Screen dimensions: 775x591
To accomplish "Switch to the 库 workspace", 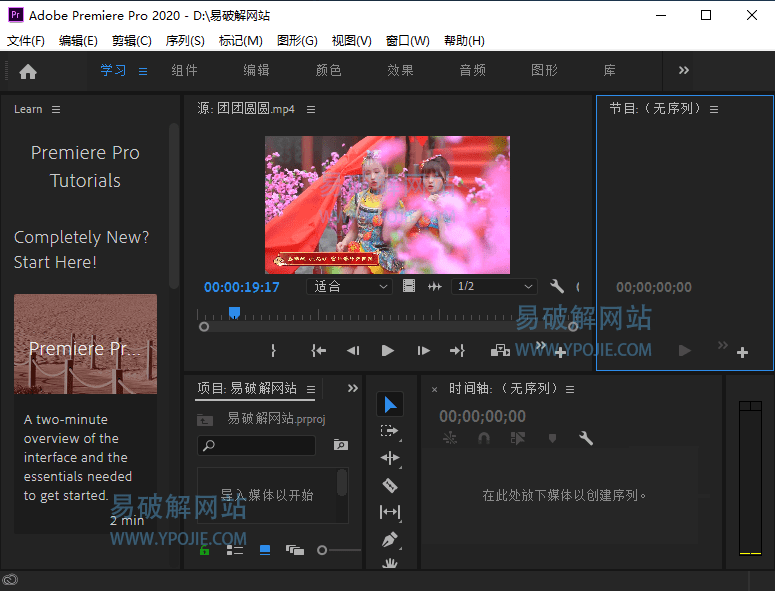I will tap(609, 70).
